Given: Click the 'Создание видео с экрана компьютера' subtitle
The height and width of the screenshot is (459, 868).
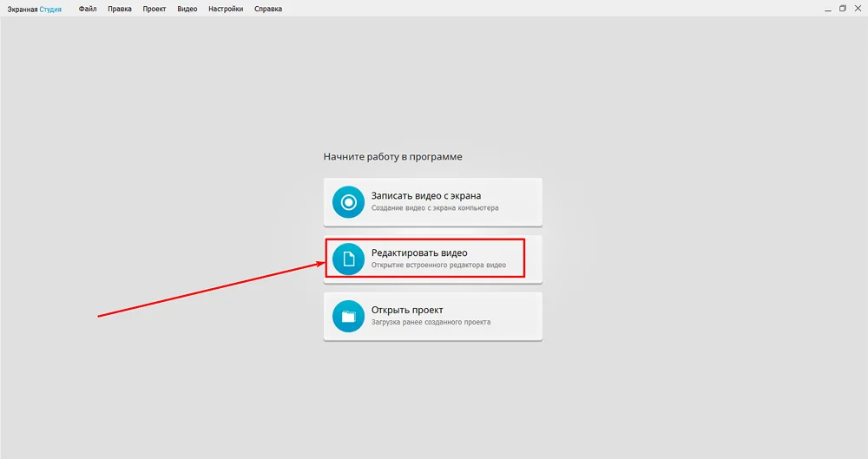Looking at the screenshot, I should click(435, 208).
